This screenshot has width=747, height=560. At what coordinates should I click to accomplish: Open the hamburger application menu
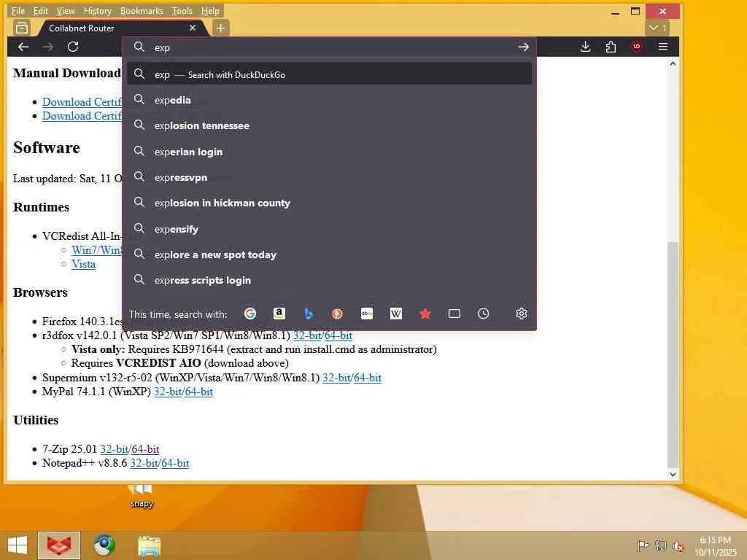pos(662,47)
